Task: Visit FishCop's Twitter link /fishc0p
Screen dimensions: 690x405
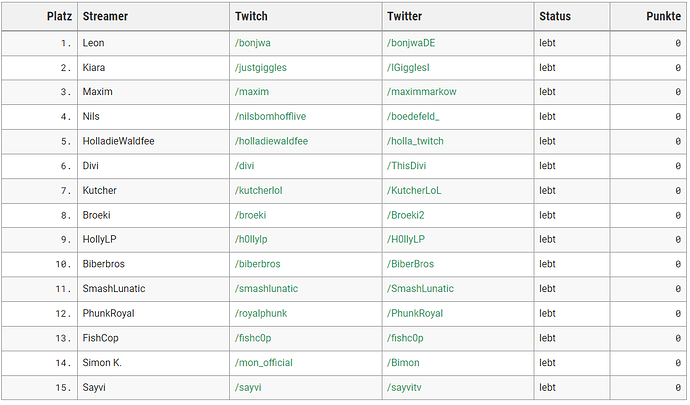Action: point(404,337)
